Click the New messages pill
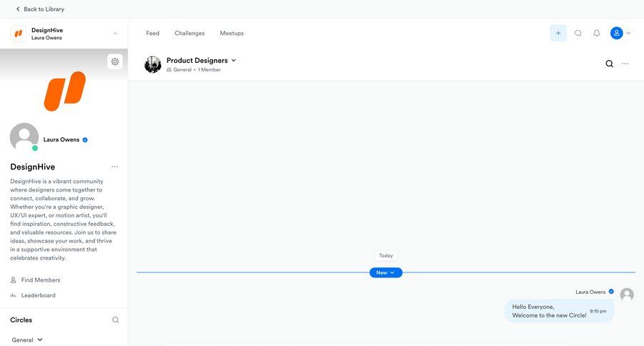Screen dimensions: 644x346 [386, 272]
